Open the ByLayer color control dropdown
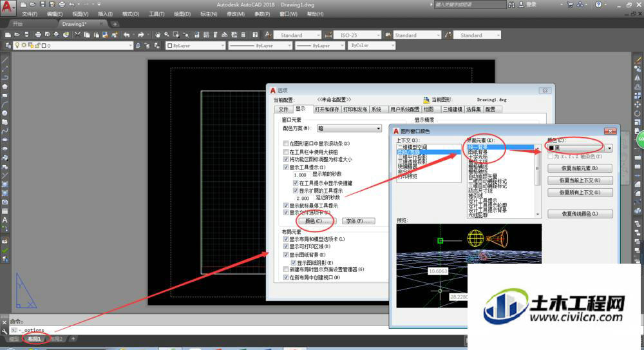 196,46
